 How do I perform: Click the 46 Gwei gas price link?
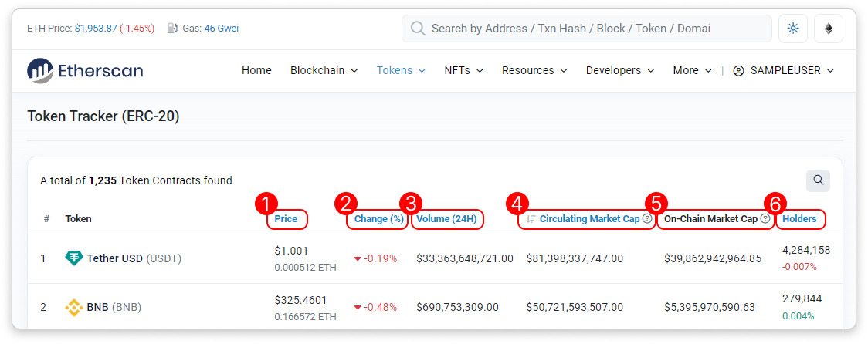click(x=222, y=29)
